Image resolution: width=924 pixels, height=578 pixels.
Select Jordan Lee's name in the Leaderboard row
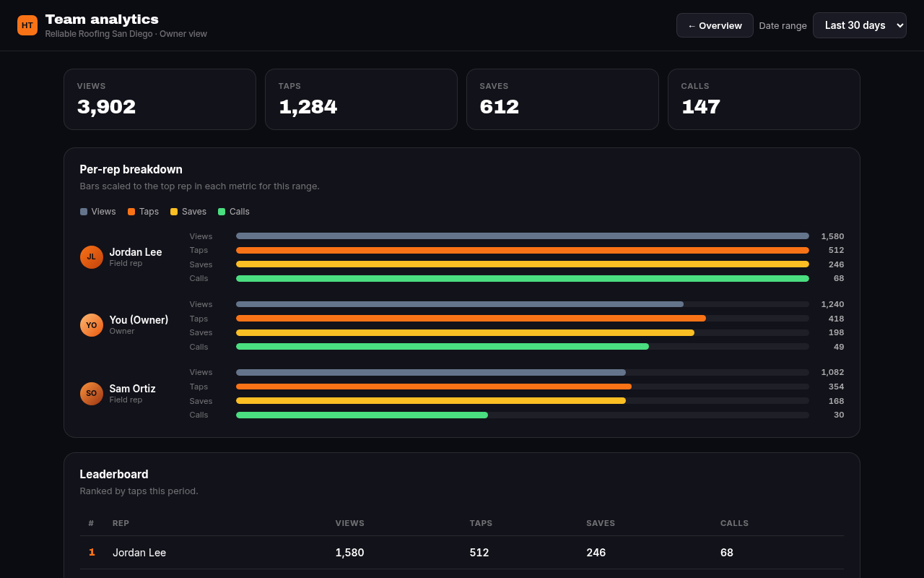[139, 553]
